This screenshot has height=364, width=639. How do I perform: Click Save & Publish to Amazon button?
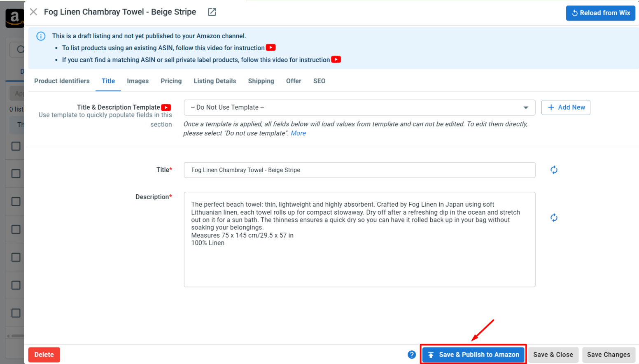473,355
